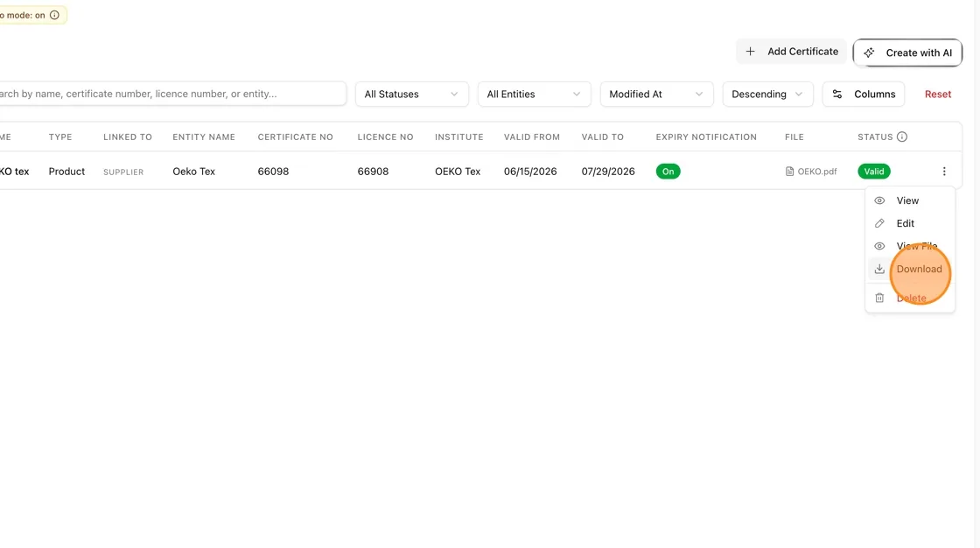Click the Expiry Notification column header
This screenshot has width=980, height=548.
point(706,137)
